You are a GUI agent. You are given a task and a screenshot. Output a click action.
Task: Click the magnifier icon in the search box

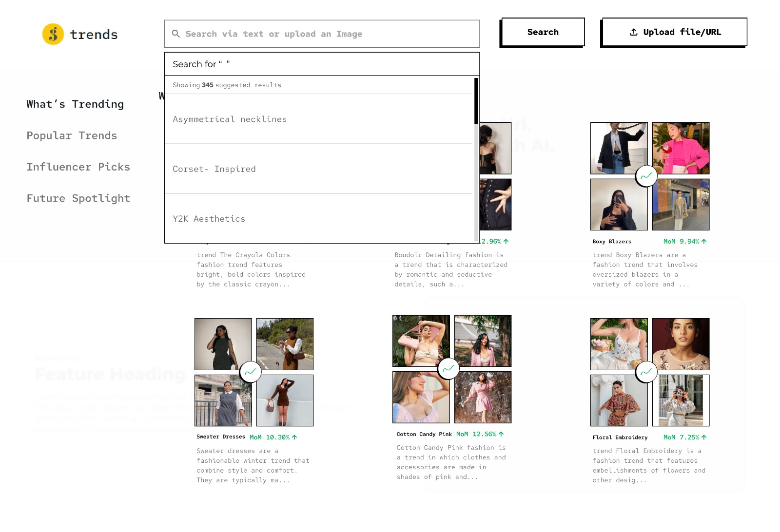(176, 34)
